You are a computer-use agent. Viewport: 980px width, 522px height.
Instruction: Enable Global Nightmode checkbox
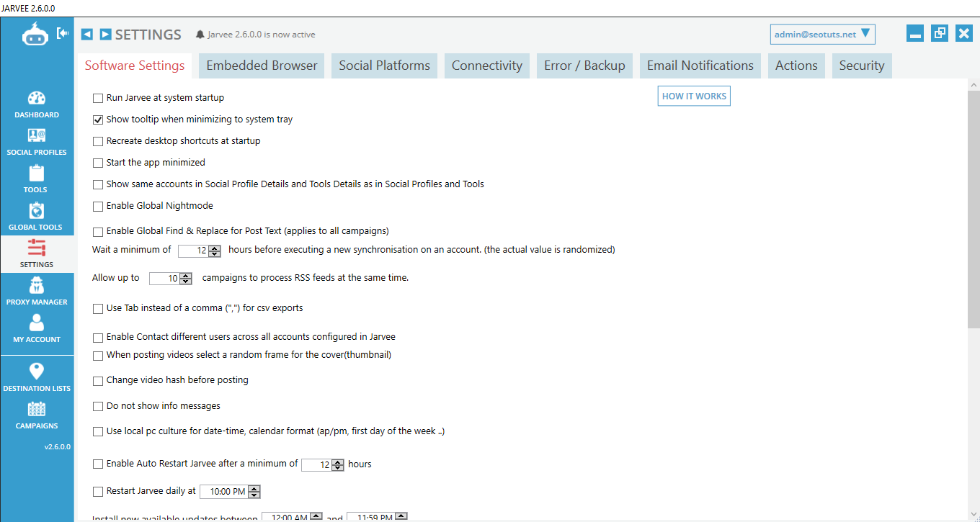pos(98,206)
